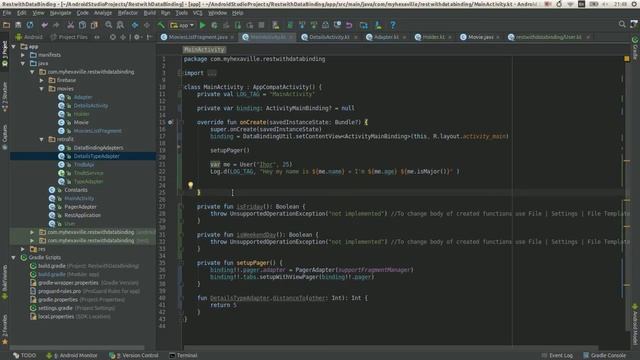Collapse the java folder
Screen dimensions: 640x360
pos(23,63)
